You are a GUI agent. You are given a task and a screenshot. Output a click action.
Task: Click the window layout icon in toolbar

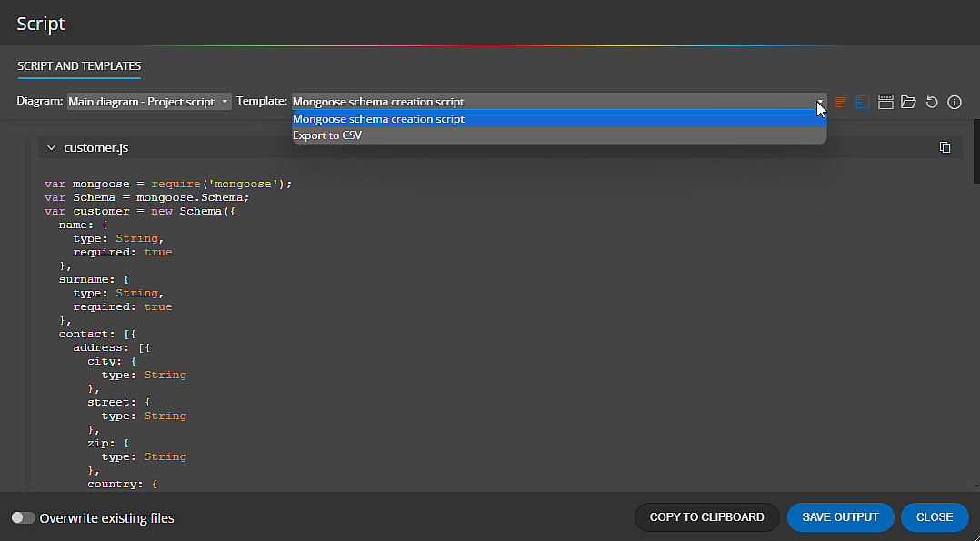885,102
